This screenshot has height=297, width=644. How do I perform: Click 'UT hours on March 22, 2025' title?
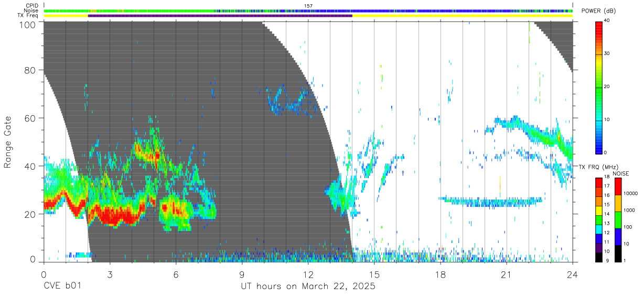point(308,287)
